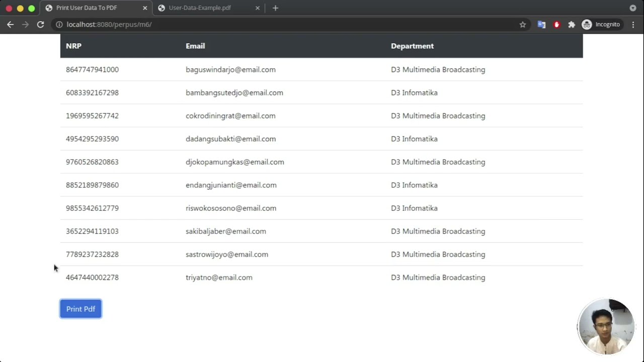Close the Print User Data To PDF tab
The image size is (644, 362).
[145, 8]
